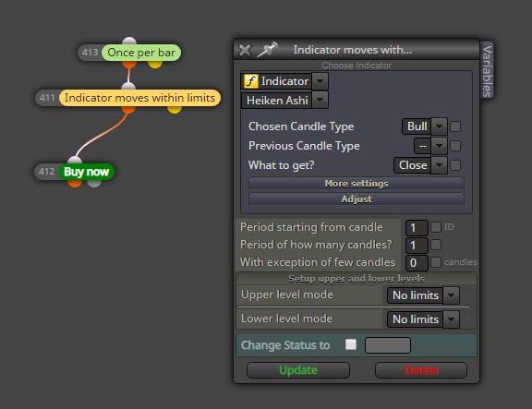The width and height of the screenshot is (532, 409).
Task: Click the Setup upper and lower levels header
Action: [357, 279]
